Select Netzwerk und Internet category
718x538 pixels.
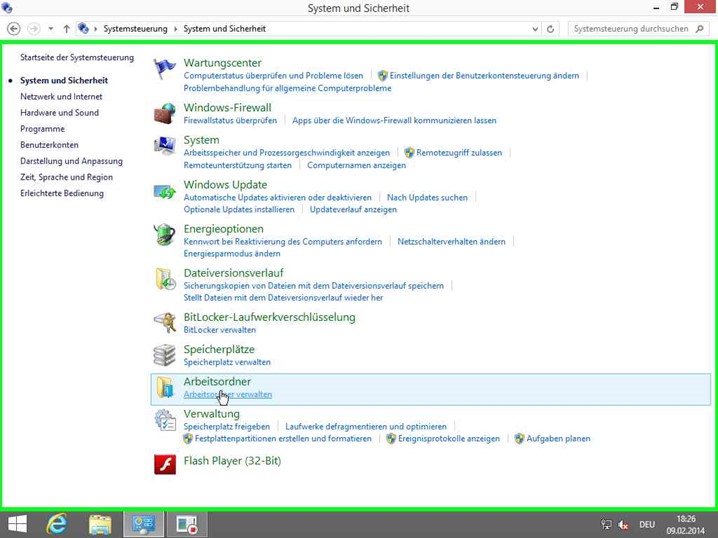point(61,97)
